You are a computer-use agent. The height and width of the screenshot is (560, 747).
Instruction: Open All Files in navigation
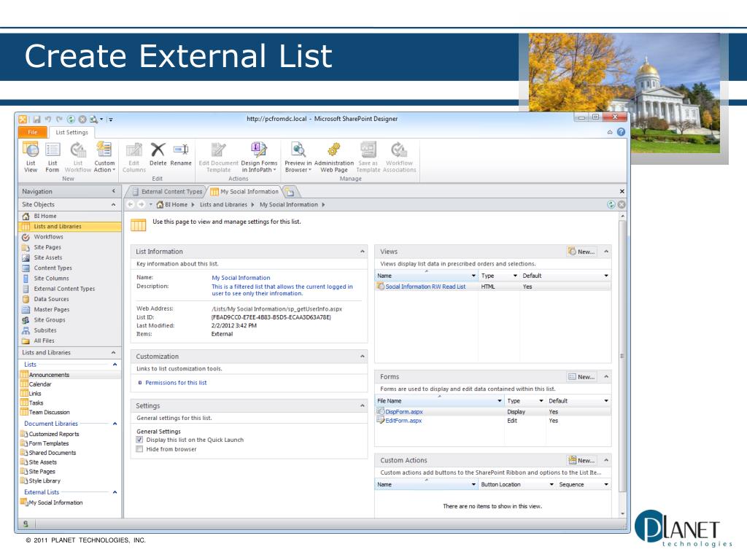coord(69,341)
